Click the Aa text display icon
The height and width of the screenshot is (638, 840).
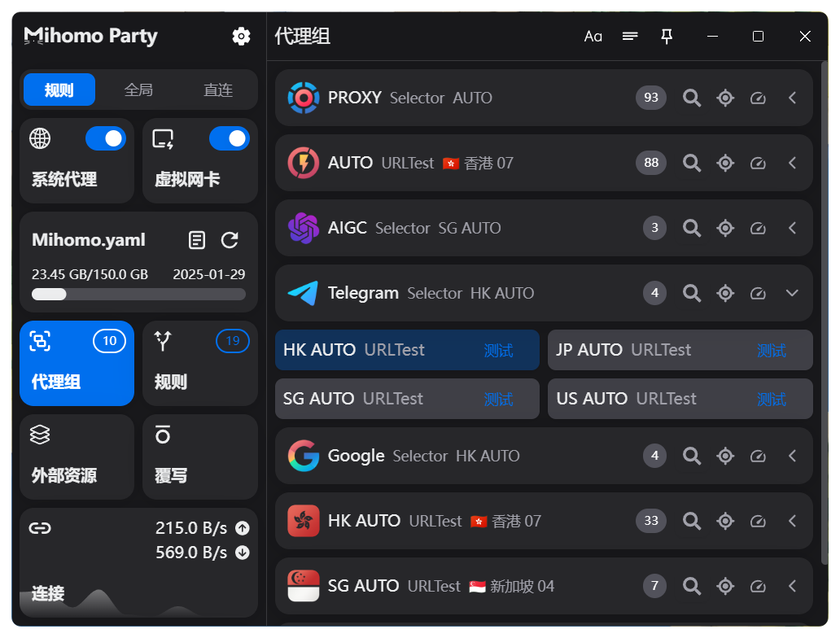593,36
